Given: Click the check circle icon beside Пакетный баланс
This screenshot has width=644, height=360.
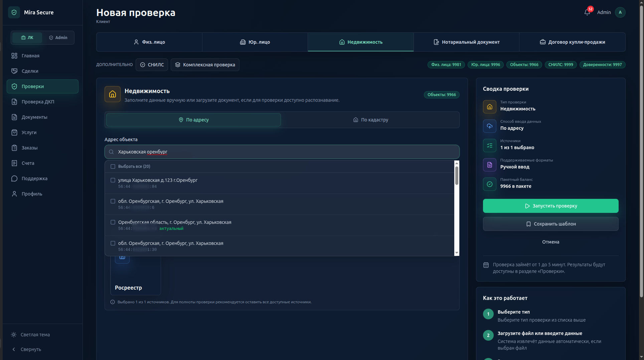Looking at the screenshot, I should coord(490,184).
